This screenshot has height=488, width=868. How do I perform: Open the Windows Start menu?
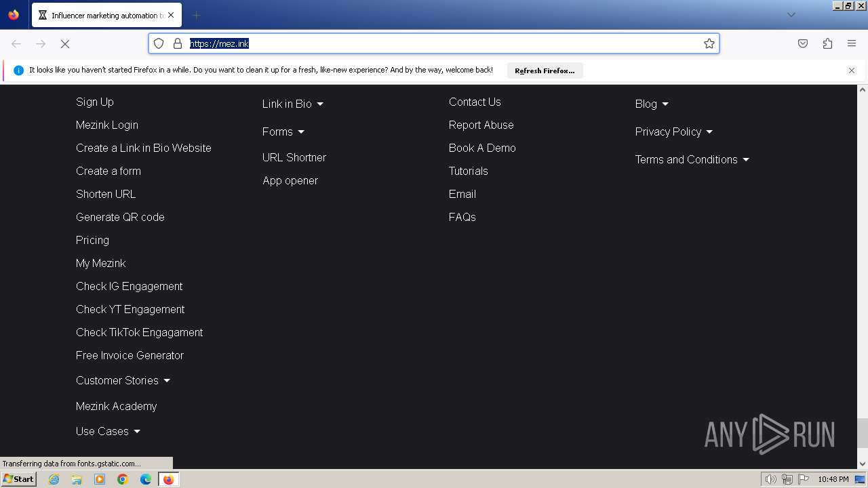click(x=18, y=479)
